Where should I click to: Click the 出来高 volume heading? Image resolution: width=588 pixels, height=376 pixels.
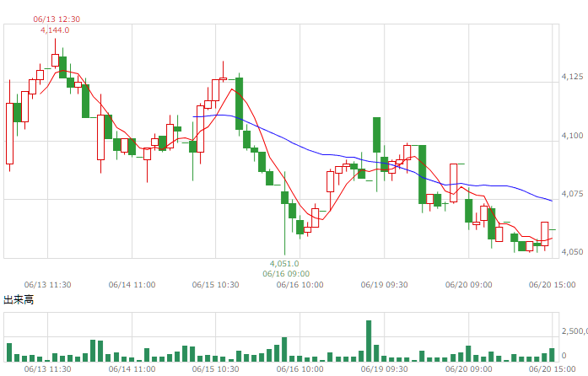pyautogui.click(x=19, y=299)
